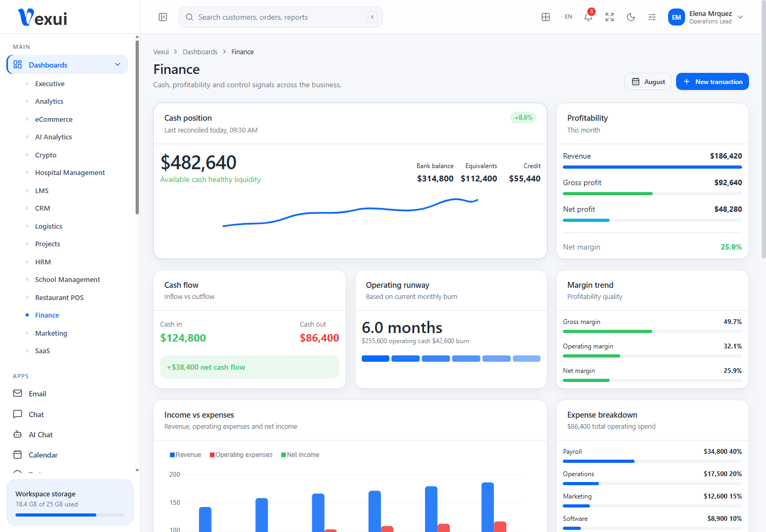Viewport: 766px width, 532px height.
Task: Open the EN language selector
Action: coord(567,17)
